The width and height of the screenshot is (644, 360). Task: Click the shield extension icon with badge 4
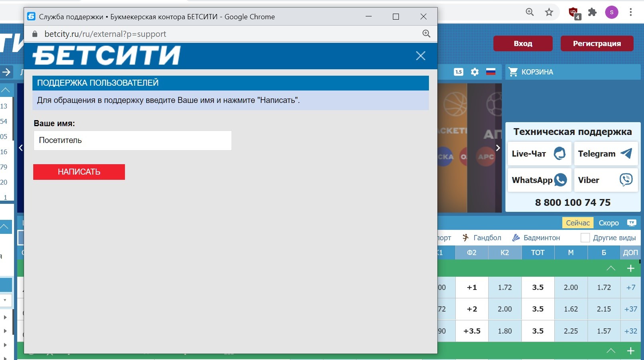[x=574, y=13]
